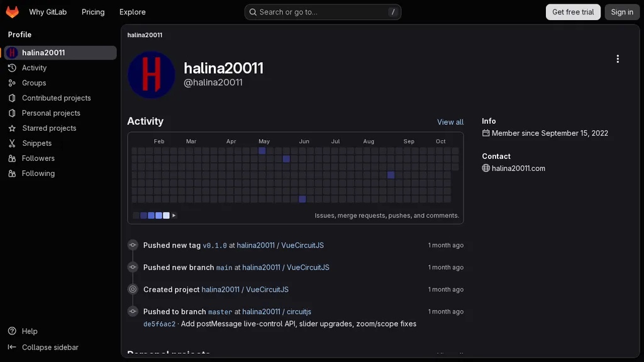The height and width of the screenshot is (362, 644).
Task: Open halina20011 / circuitjs project link
Action: click(277, 312)
